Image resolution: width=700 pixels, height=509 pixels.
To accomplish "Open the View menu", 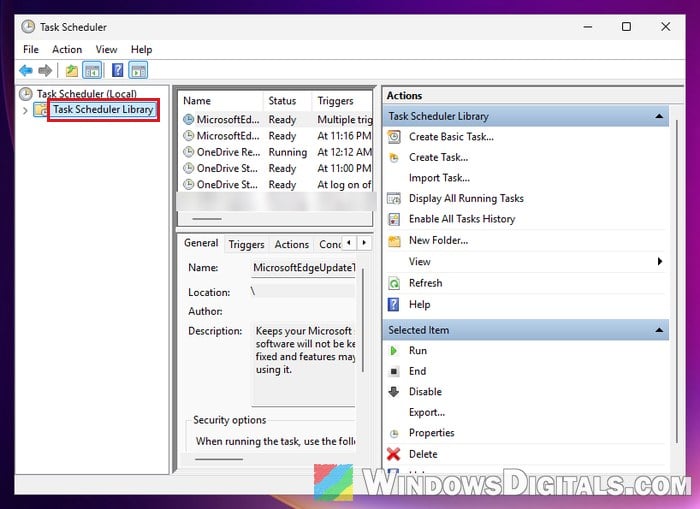I will pos(106,50).
